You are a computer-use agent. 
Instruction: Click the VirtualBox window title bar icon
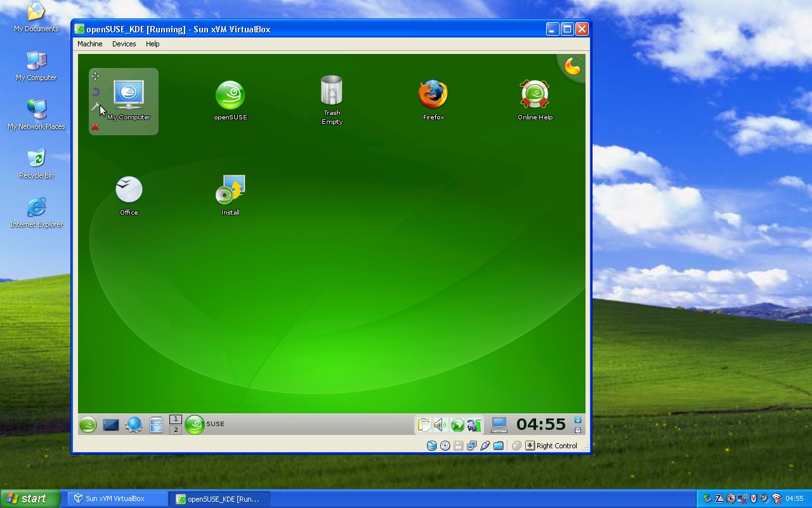tap(79, 29)
